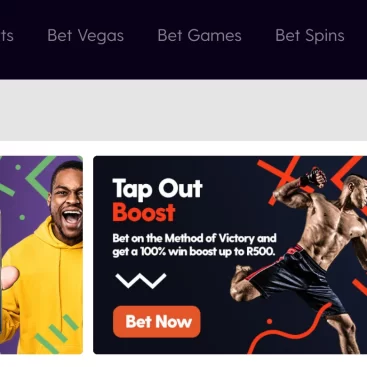This screenshot has width=367, height=367.
Task: Click the Method of Victory promo description
Action: click(x=194, y=245)
